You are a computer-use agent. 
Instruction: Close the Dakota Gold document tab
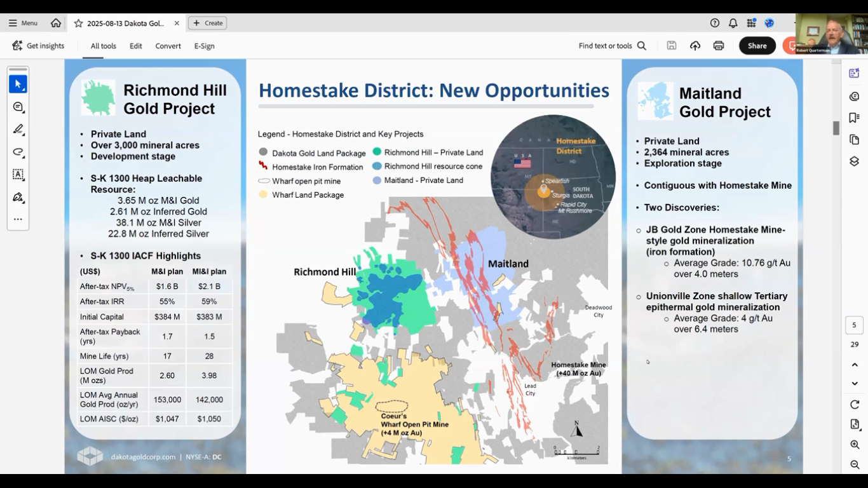click(177, 23)
